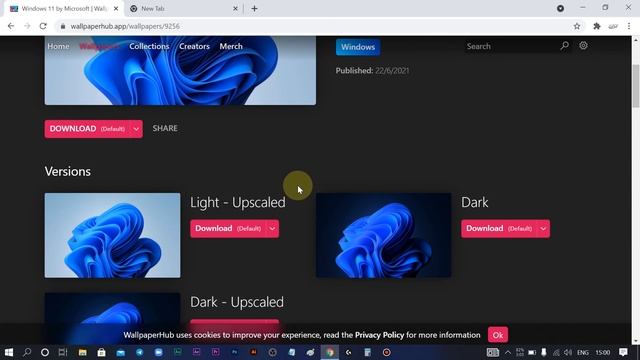Open Adobe Illustrator from taskbar
The image size is (640, 360).
(x=253, y=352)
